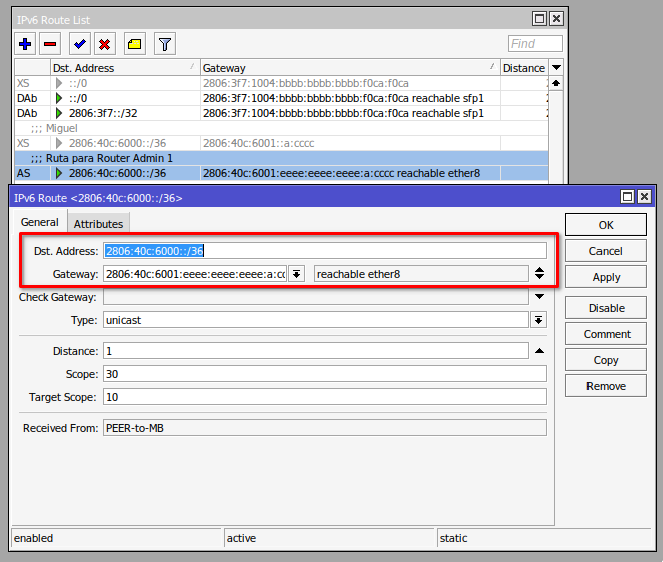Select the General tab

point(40,223)
